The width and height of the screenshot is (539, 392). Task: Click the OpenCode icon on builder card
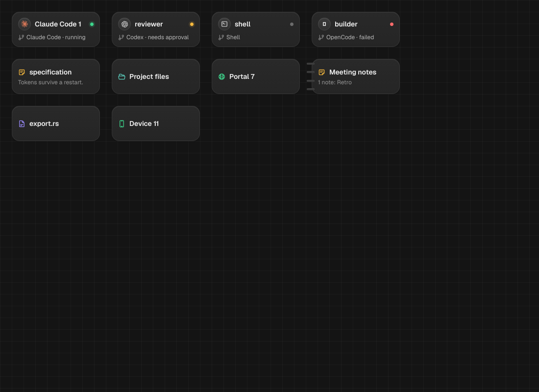coord(324,24)
